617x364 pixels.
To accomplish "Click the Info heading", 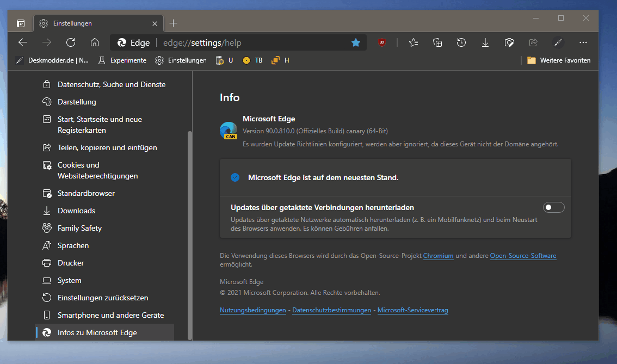I will (230, 97).
